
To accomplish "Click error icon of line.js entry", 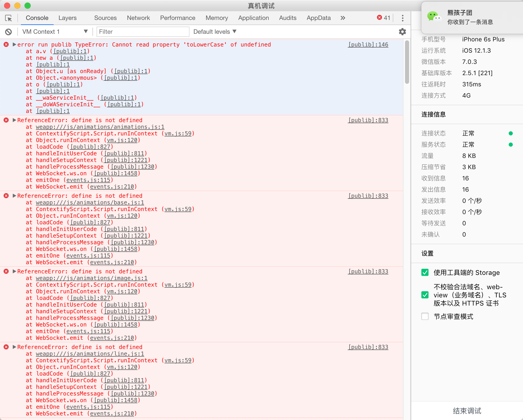I will [6, 347].
